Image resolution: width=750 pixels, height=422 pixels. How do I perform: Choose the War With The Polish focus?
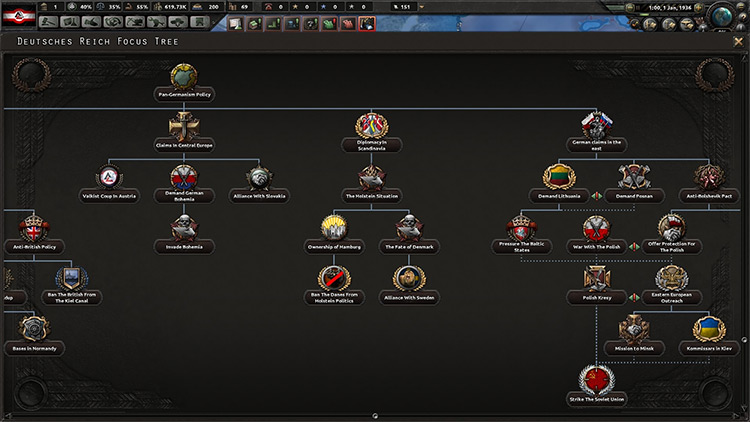pos(596,234)
